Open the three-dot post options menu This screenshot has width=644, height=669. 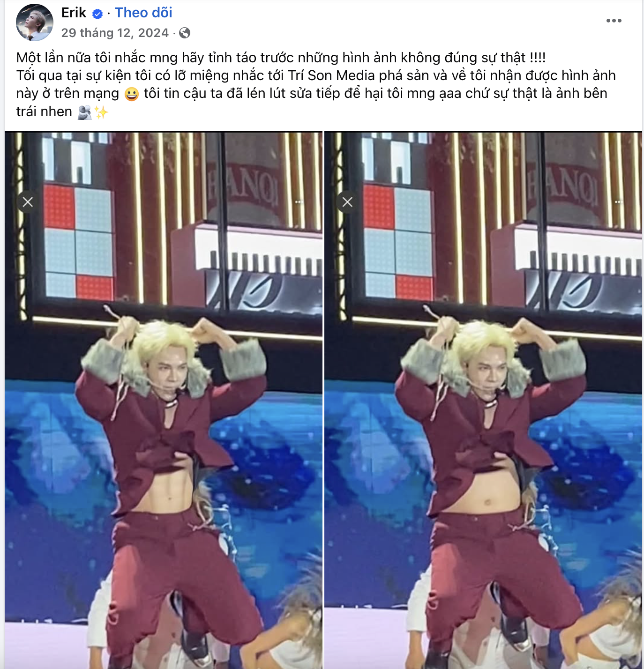click(x=614, y=21)
